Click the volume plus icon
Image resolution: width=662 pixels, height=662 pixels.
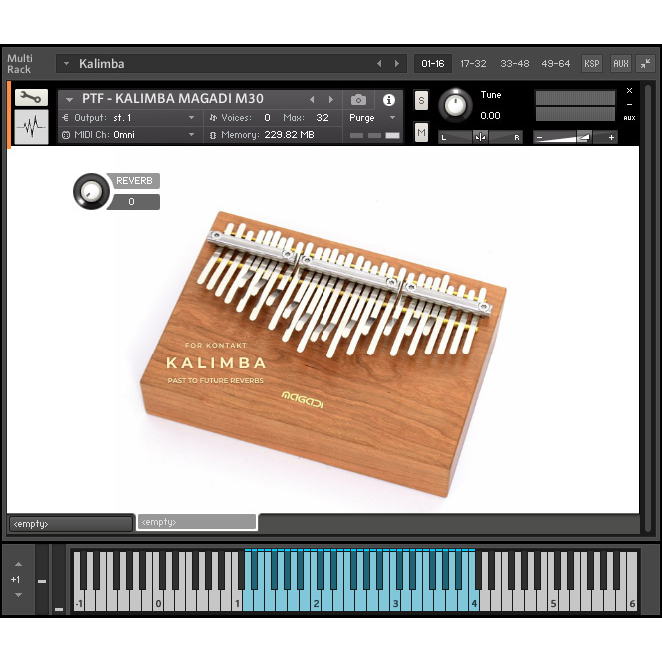[611, 137]
